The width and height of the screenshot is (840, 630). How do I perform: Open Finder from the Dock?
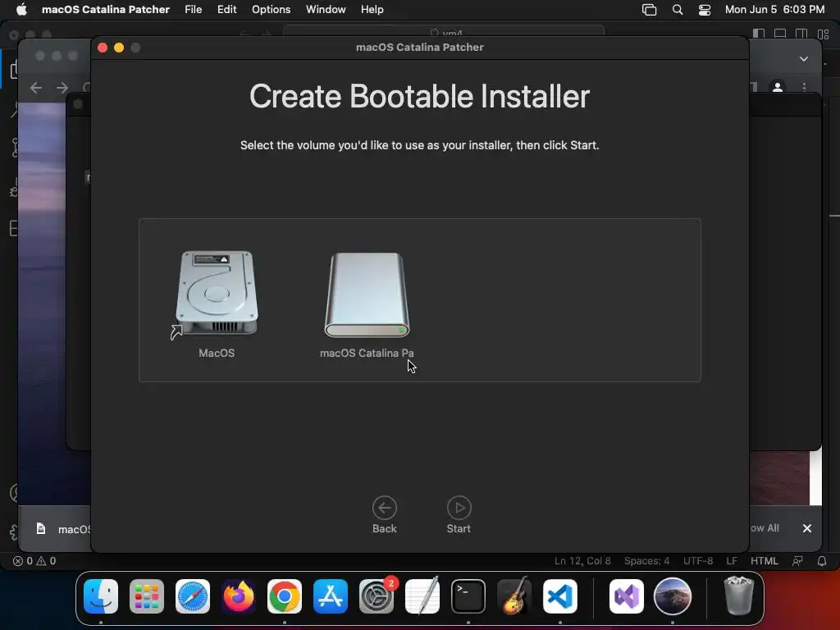[101, 596]
